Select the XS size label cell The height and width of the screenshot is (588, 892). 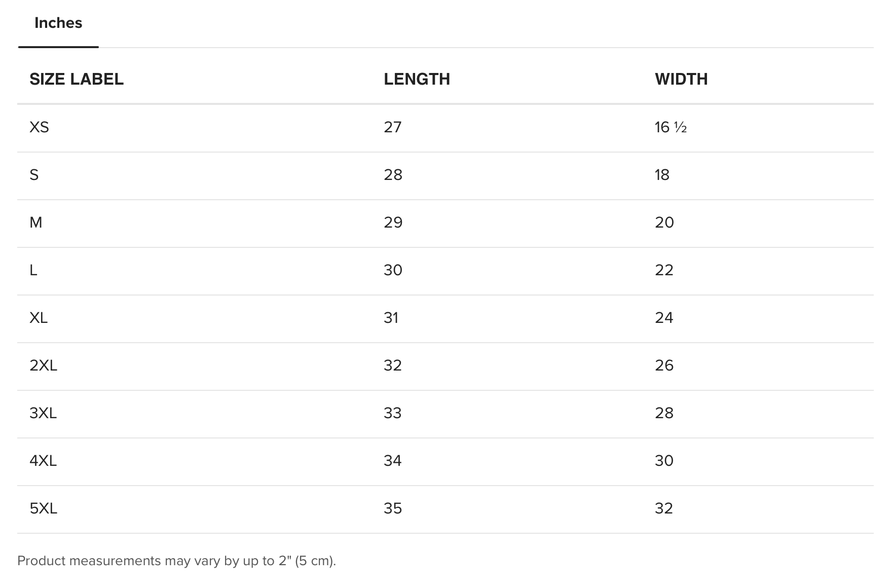tap(39, 127)
